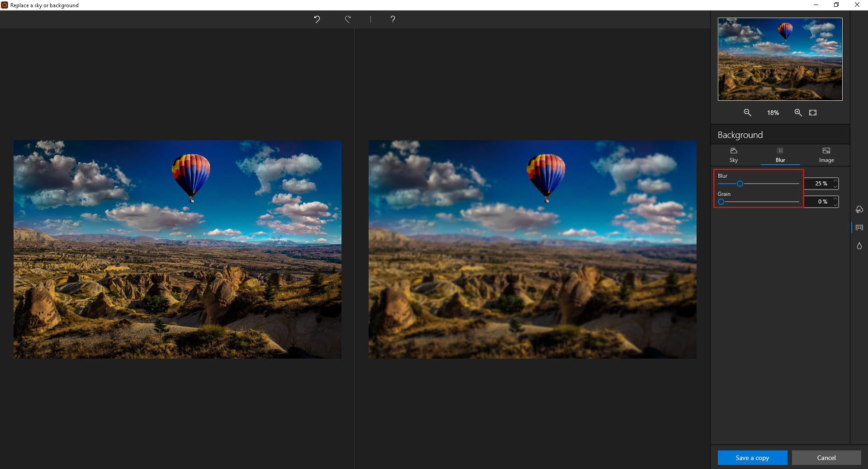Close the Replace a sky or background window
This screenshot has width=868, height=469.
pos(857,5)
